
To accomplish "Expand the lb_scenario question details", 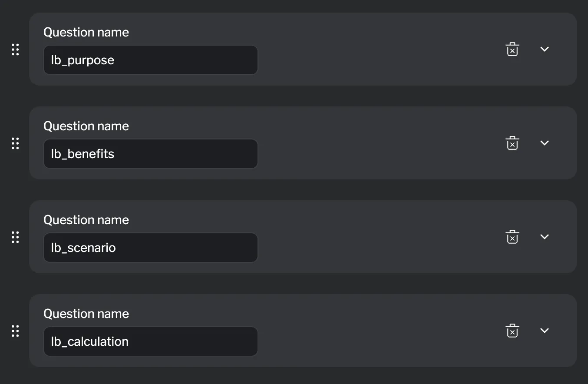I will [545, 237].
